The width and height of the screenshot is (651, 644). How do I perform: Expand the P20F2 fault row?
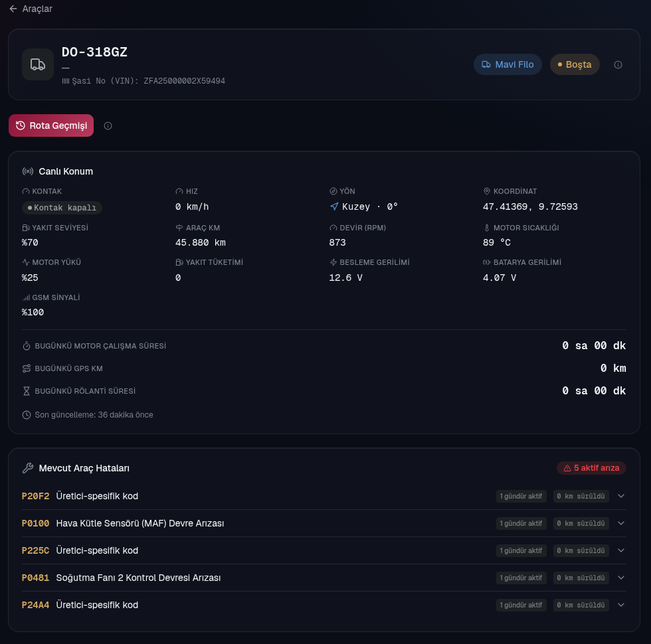(621, 496)
